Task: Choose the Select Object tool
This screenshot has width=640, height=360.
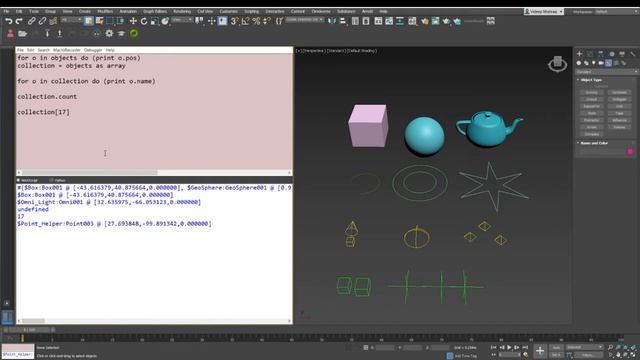Action: pos(89,21)
